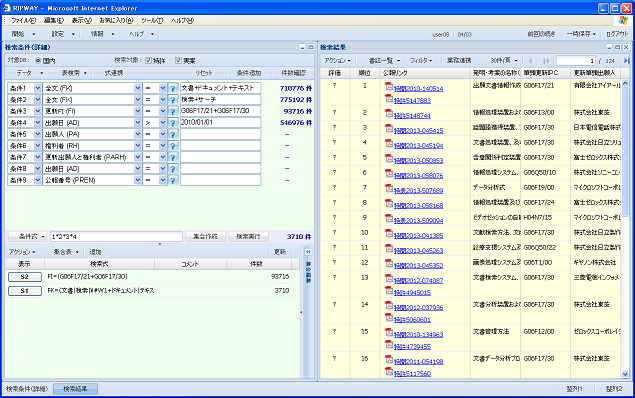Screen dimensions: 635x398
Task: Open the 書誌一覧 dropdown
Action: [x=384, y=61]
